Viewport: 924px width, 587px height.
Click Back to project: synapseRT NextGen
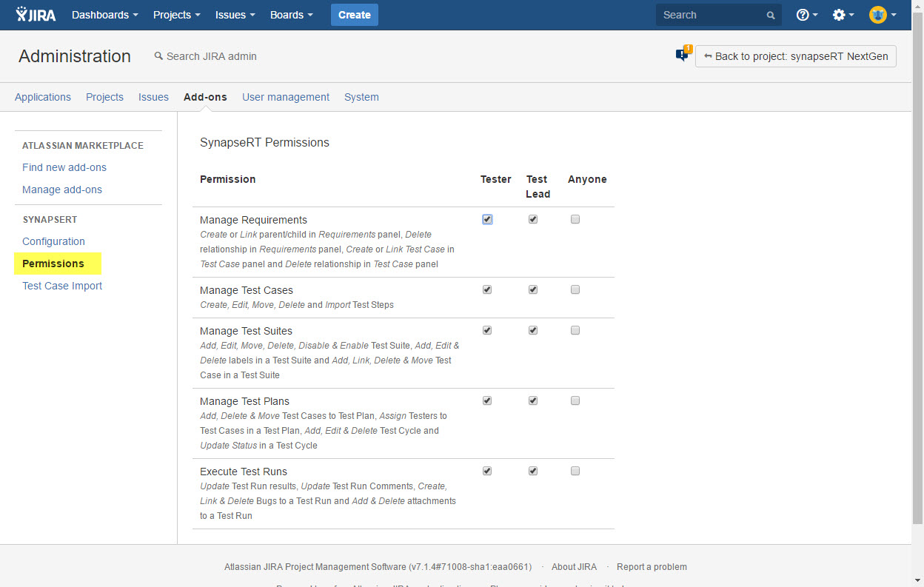tap(795, 56)
